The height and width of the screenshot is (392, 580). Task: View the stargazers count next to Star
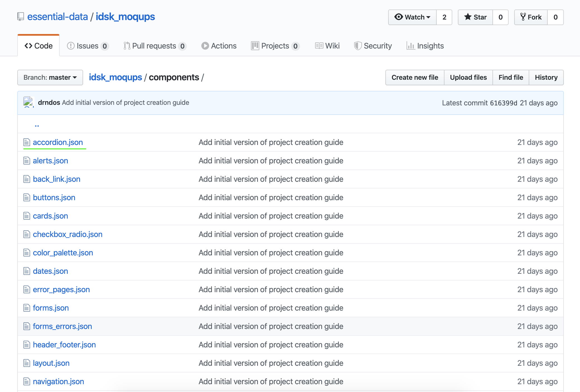tap(501, 17)
